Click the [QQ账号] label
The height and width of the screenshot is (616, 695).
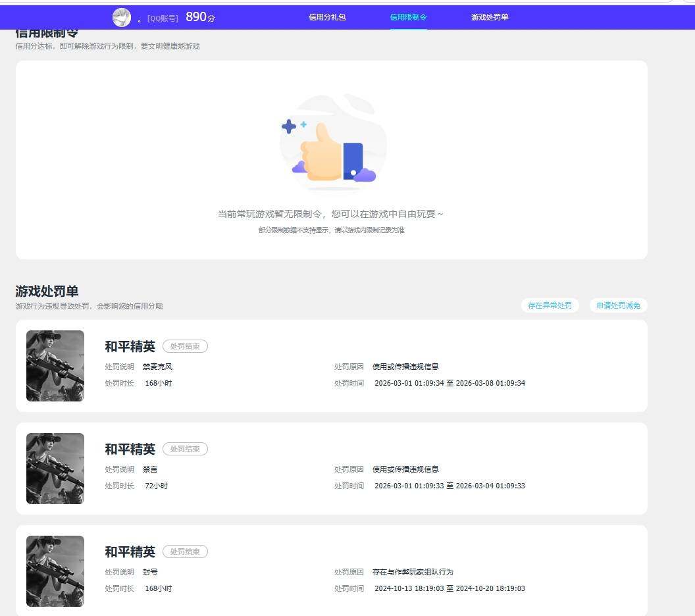[x=163, y=18]
